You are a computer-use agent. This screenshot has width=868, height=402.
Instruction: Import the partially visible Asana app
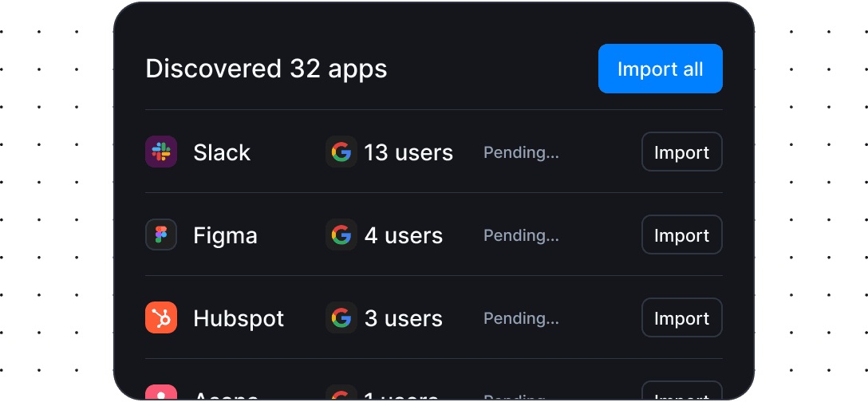click(x=681, y=394)
